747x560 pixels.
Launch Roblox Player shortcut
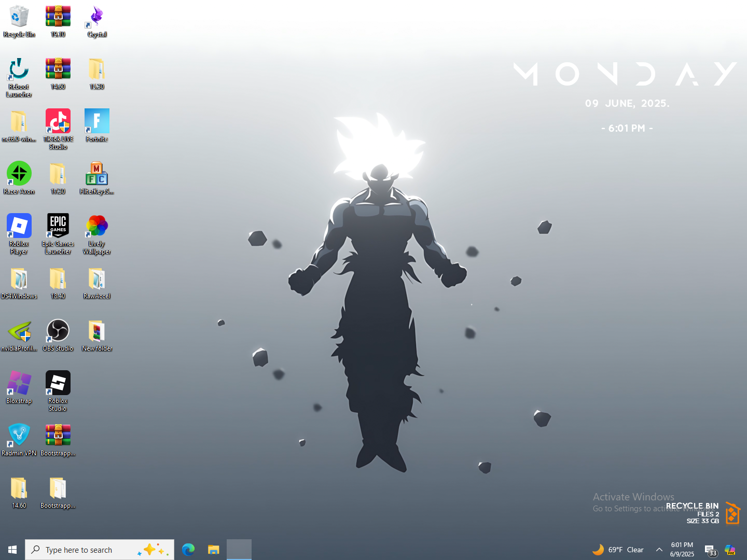(x=19, y=234)
